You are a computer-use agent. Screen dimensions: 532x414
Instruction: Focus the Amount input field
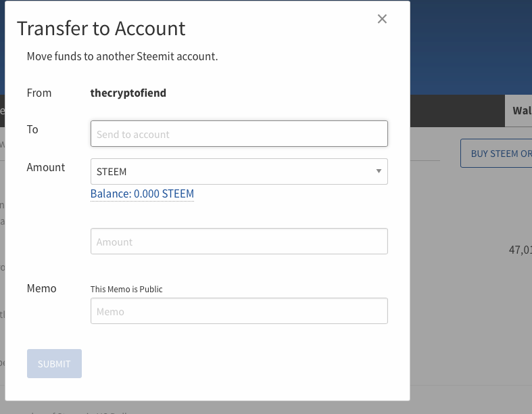[x=239, y=241]
